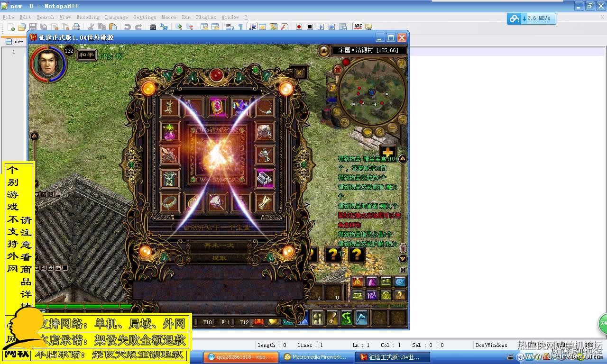The width and height of the screenshot is (607, 364).
Task: Click the New file icon in Notepad++ toolbar
Action: pos(11,27)
